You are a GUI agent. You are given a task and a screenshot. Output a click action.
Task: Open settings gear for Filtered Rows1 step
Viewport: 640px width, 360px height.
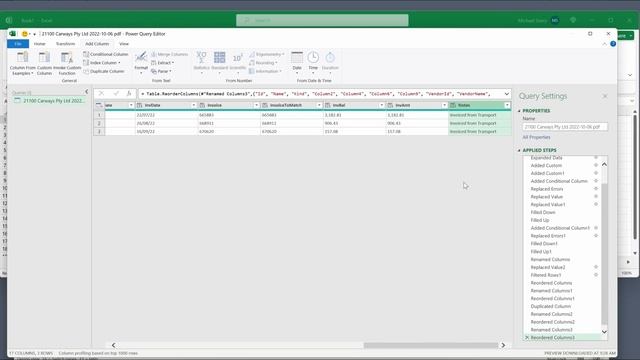596,275
